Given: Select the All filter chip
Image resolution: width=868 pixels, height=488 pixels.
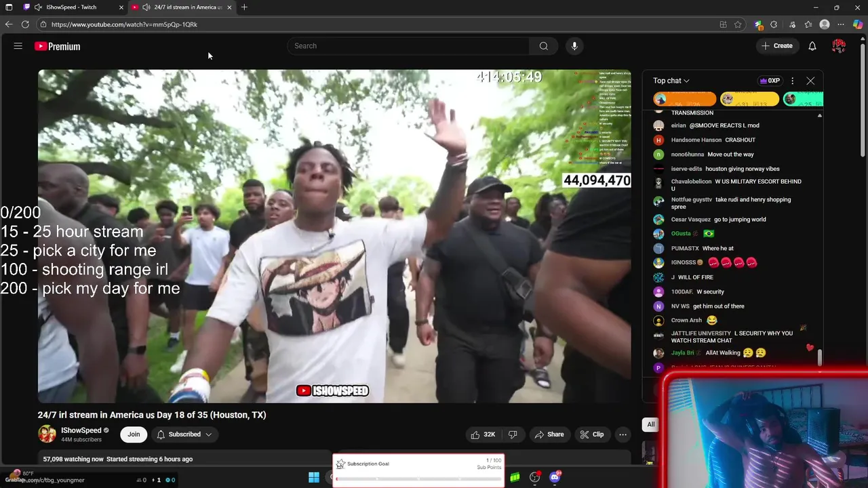Looking at the screenshot, I should (x=651, y=424).
